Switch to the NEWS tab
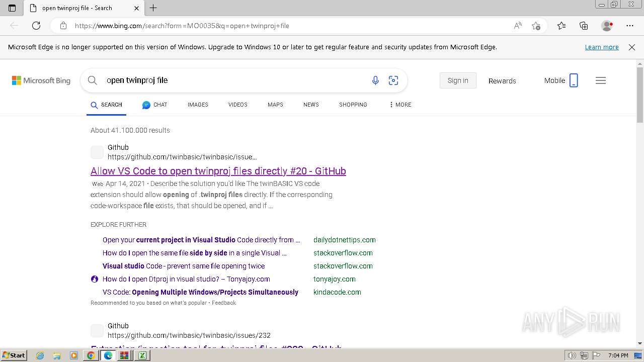Viewport: 644px width, 362px height. tap(311, 105)
